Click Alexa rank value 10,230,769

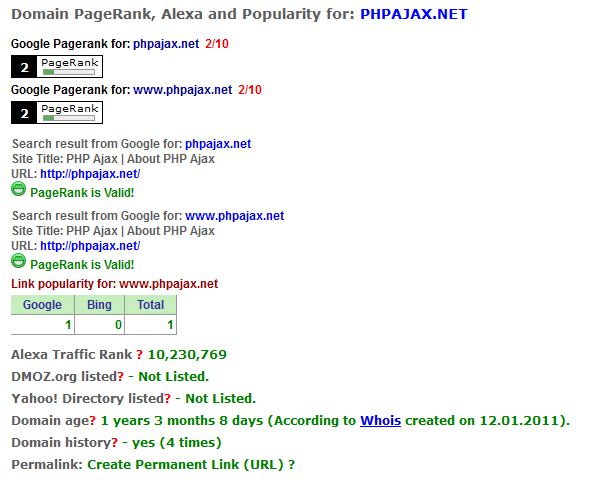pos(187,355)
